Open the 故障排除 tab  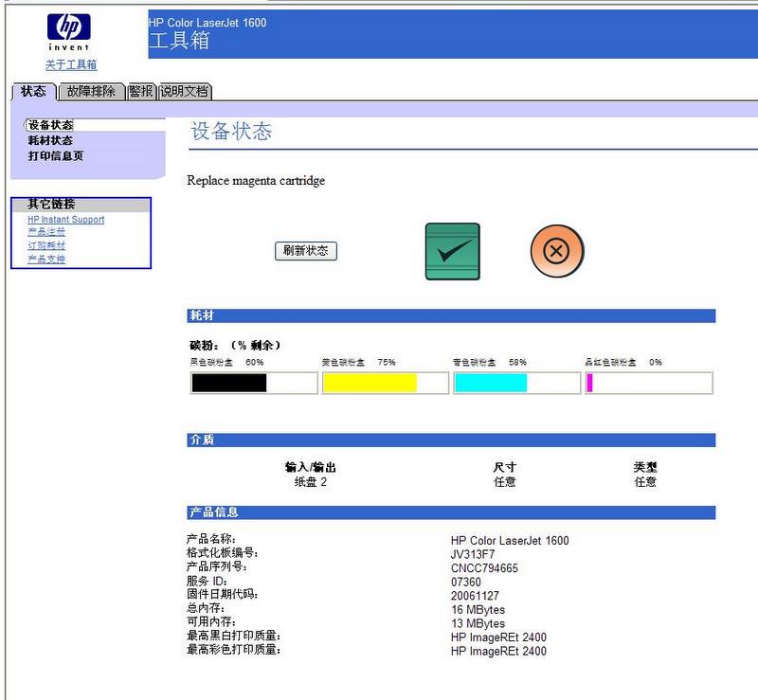(91, 91)
